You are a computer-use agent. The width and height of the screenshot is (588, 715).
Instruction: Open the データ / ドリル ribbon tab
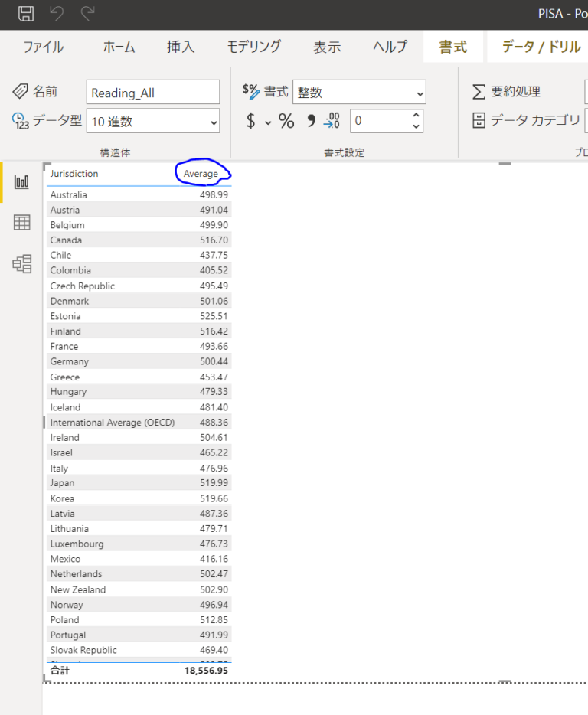tap(541, 47)
